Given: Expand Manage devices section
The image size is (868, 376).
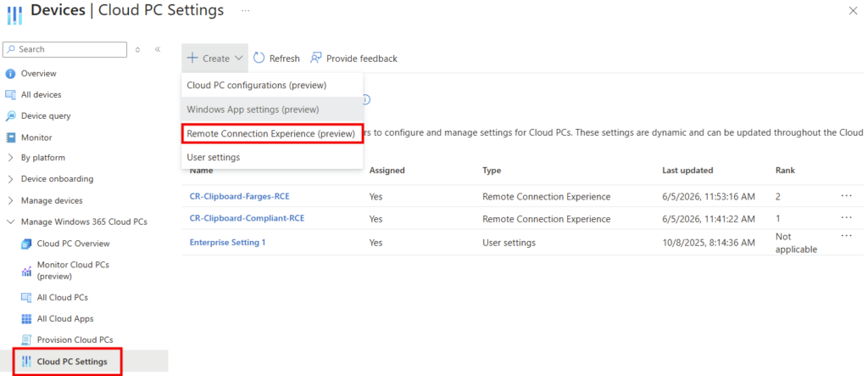Looking at the screenshot, I should tap(10, 201).
